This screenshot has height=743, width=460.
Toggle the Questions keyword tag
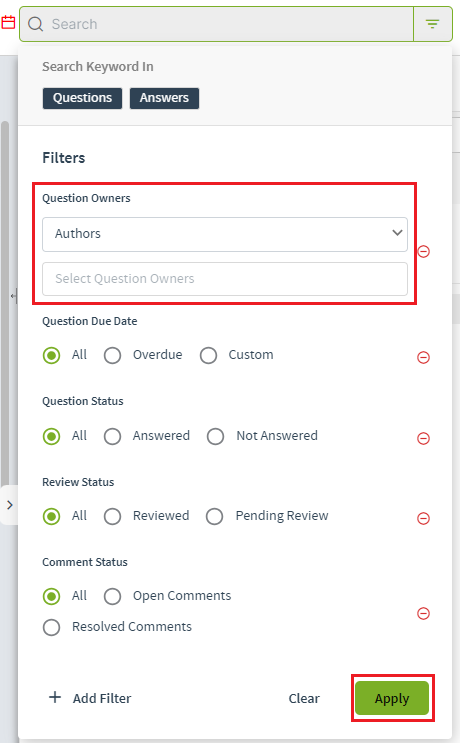pos(82,98)
